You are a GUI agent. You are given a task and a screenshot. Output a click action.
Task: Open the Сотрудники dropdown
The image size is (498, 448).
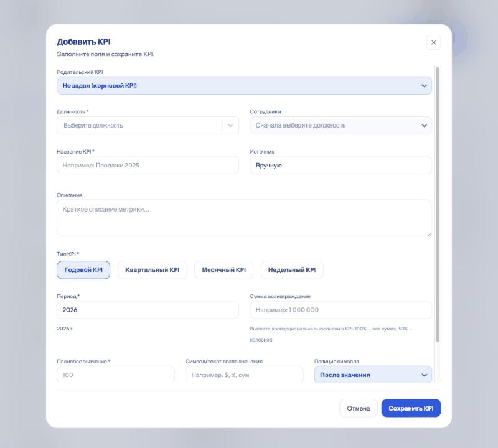pyautogui.click(x=341, y=126)
